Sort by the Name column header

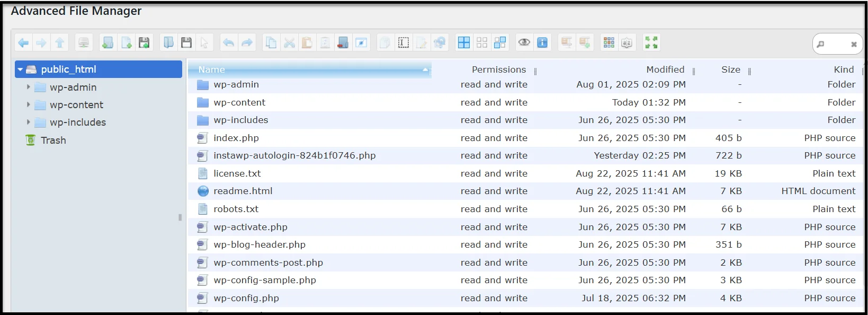click(310, 69)
